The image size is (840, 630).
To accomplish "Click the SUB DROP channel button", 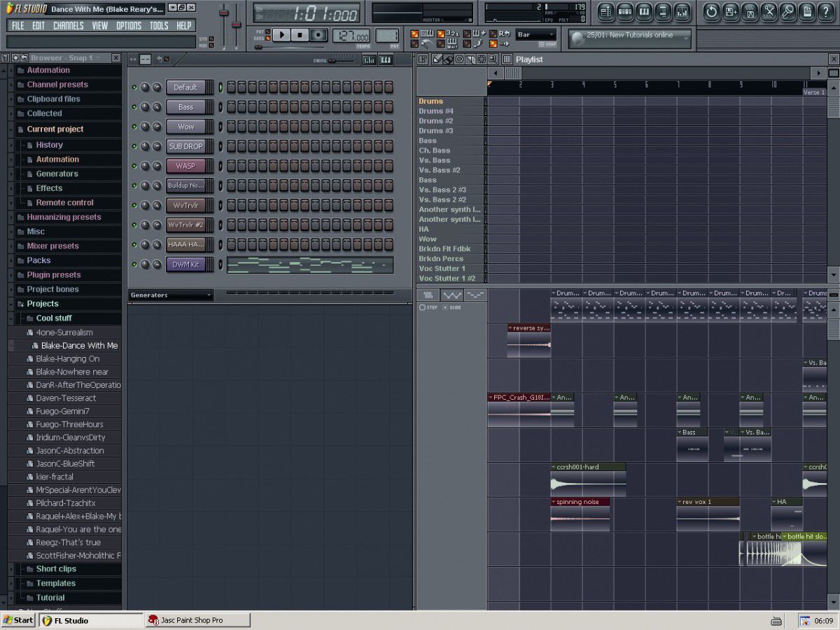I will click(x=185, y=146).
